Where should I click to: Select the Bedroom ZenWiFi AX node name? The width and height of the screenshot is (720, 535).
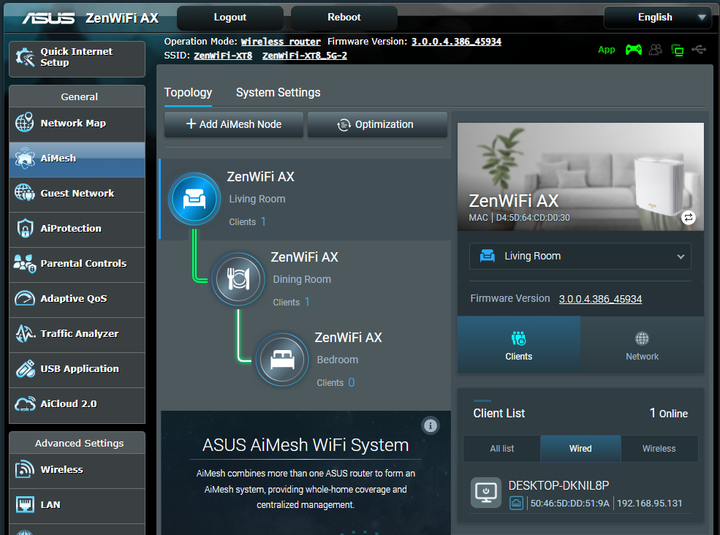(x=348, y=338)
